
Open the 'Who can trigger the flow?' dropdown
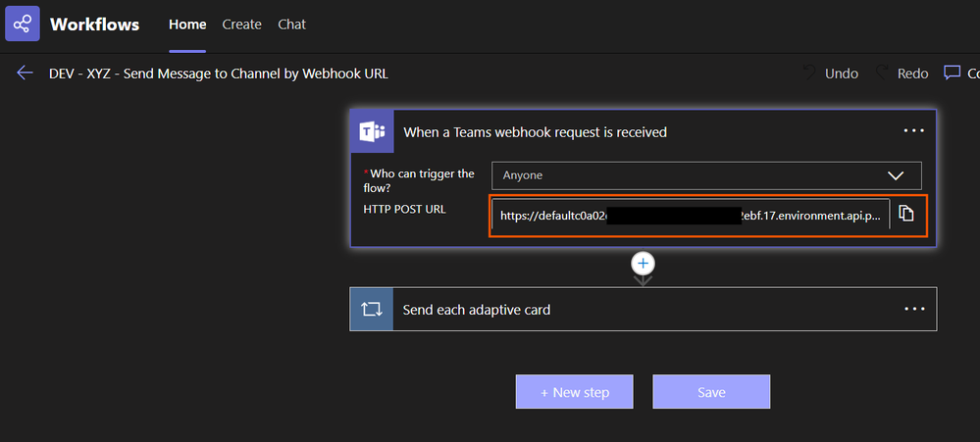pos(706,175)
